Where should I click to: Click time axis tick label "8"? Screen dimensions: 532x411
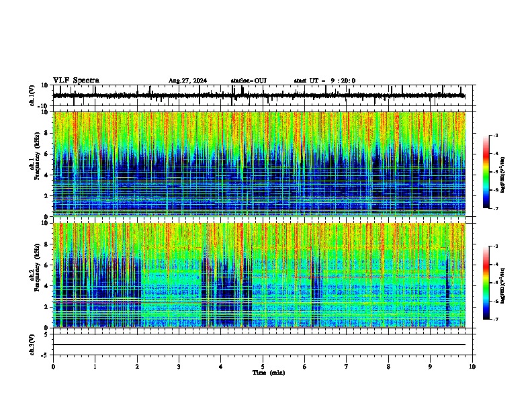pos(388,367)
